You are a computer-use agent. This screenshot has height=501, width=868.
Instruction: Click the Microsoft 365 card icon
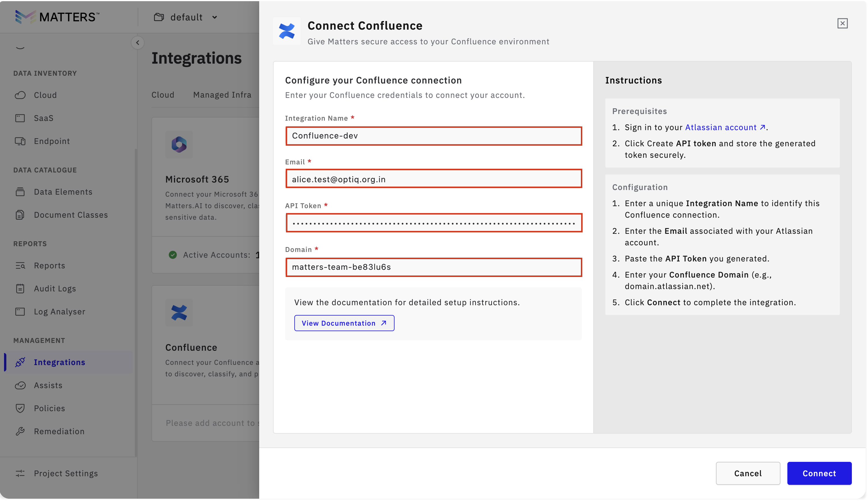pyautogui.click(x=179, y=145)
